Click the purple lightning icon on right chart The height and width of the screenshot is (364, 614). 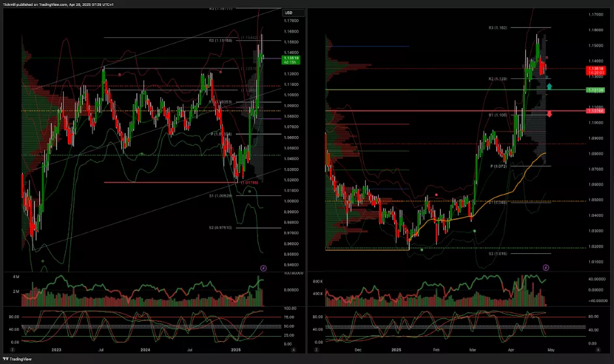(546, 267)
